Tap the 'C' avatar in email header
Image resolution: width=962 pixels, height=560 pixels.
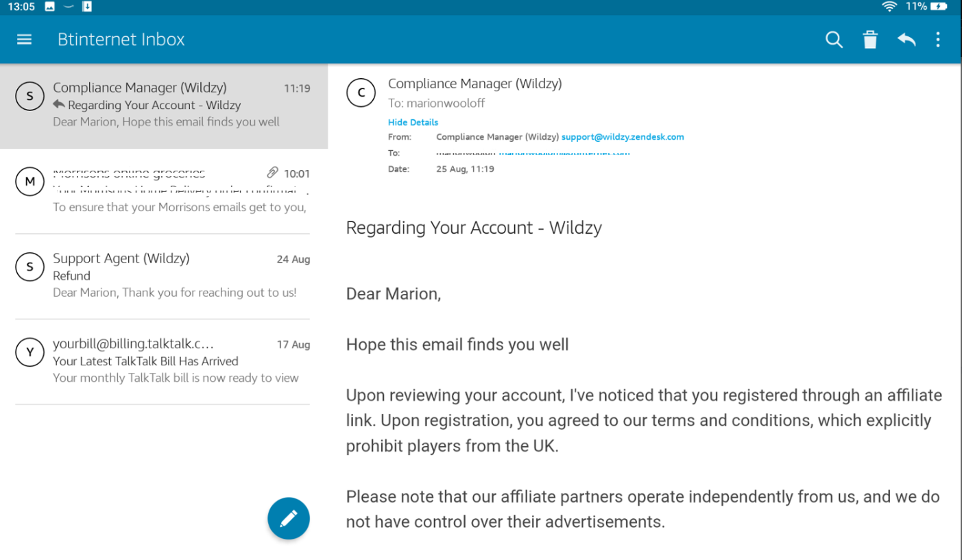pos(361,93)
